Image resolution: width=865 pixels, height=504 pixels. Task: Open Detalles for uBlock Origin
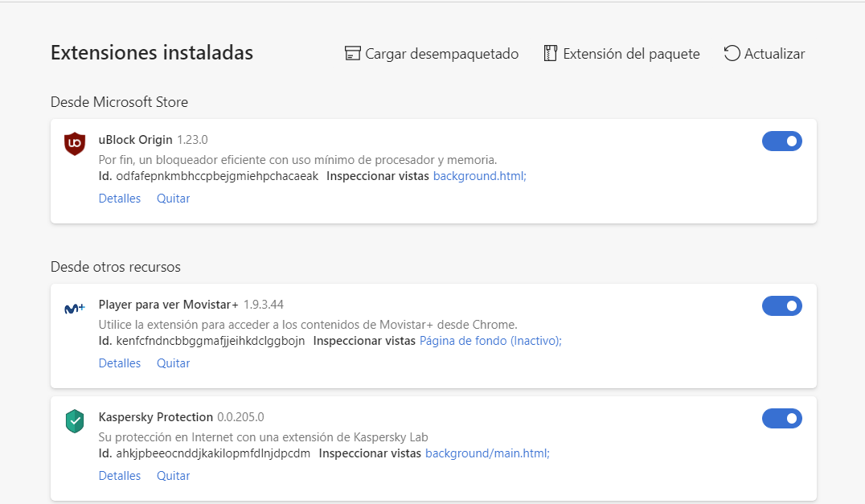(120, 199)
